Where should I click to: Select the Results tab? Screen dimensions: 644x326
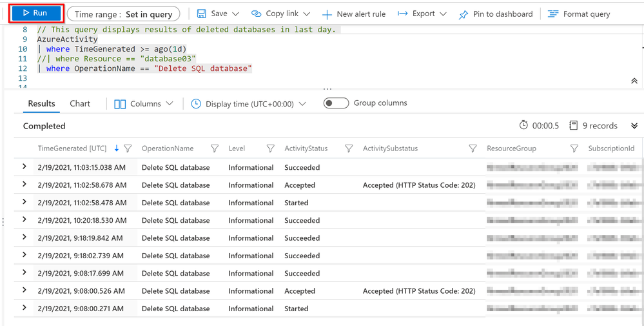[x=42, y=103]
